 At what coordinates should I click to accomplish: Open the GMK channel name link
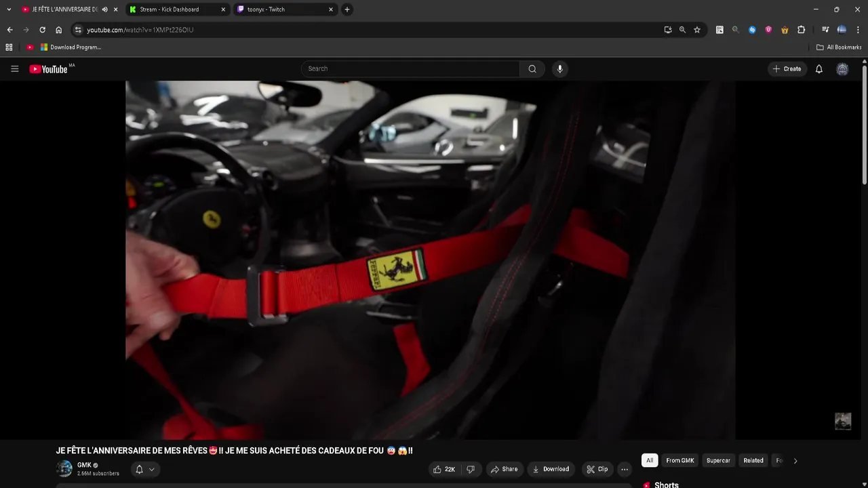click(x=84, y=465)
